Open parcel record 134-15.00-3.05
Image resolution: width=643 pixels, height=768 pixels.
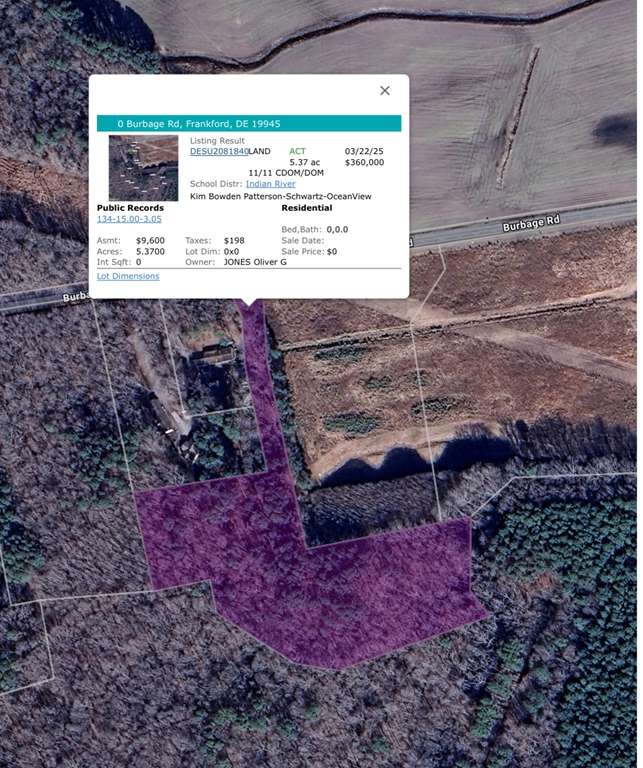coord(129,218)
